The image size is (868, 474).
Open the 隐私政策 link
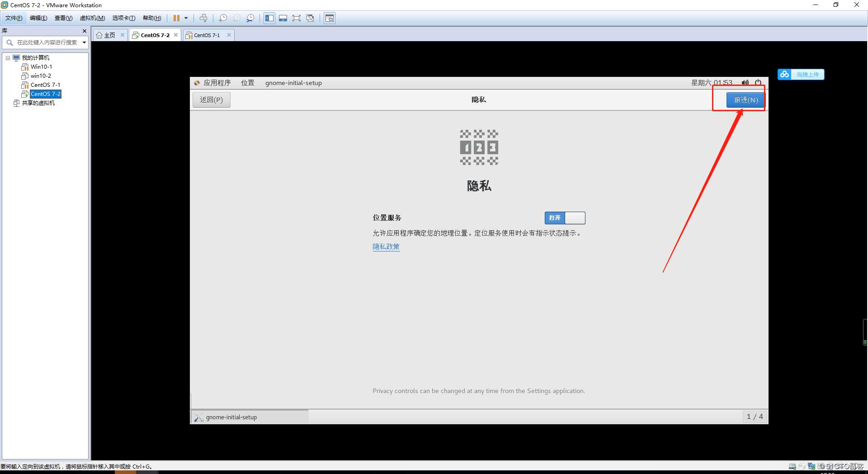point(386,246)
